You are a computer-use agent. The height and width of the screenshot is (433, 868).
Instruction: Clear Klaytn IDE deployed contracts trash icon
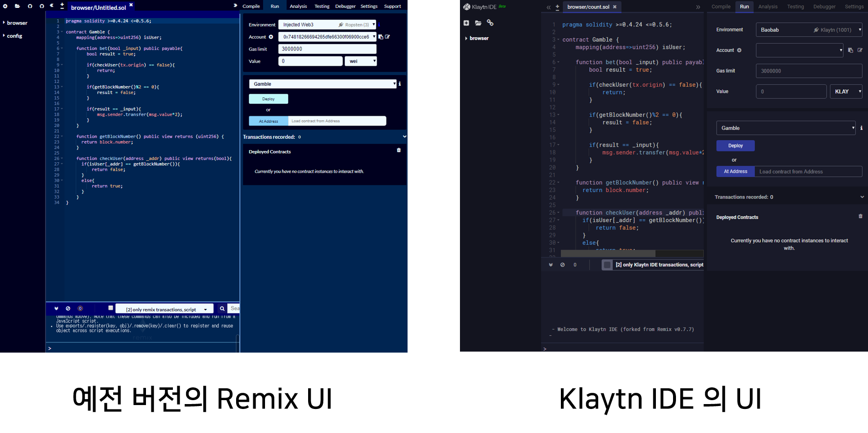860,216
